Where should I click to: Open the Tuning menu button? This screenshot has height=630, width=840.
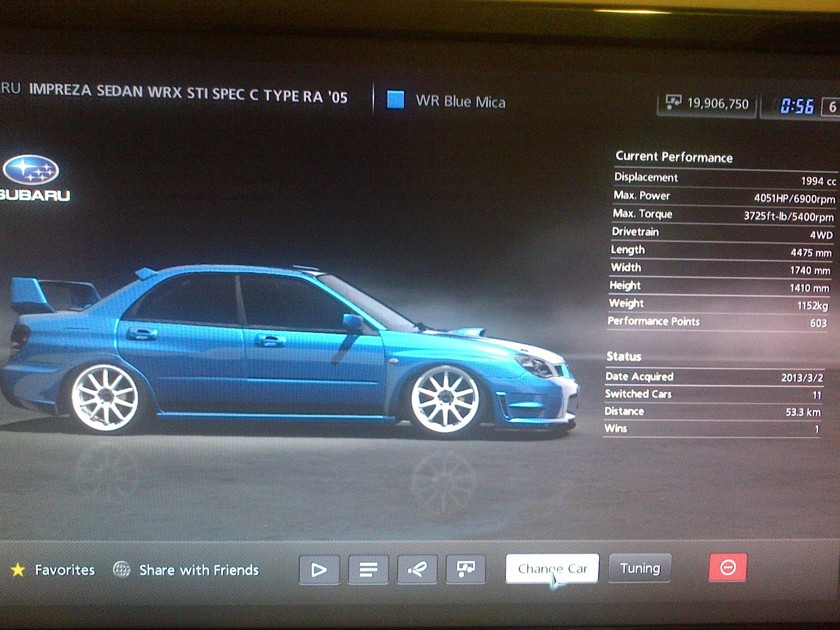coord(640,568)
